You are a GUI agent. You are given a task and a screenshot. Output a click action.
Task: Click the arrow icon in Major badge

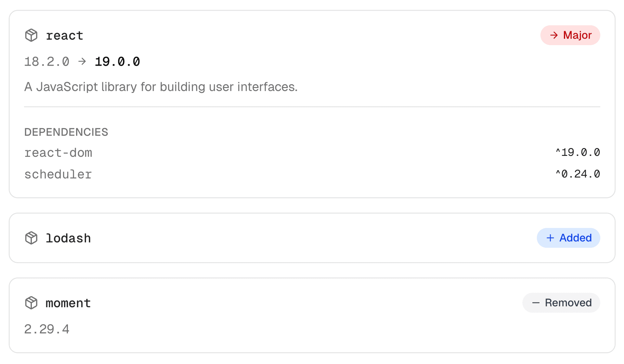tap(554, 35)
